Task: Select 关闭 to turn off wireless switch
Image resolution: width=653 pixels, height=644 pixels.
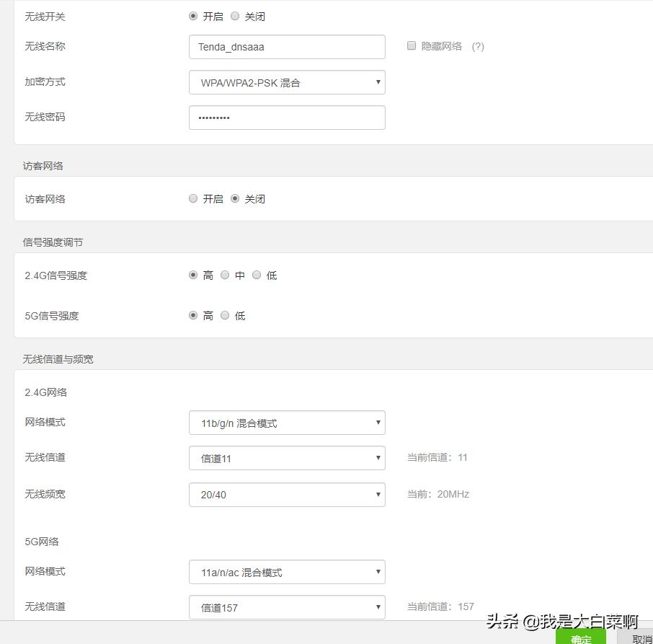Action: (x=234, y=15)
